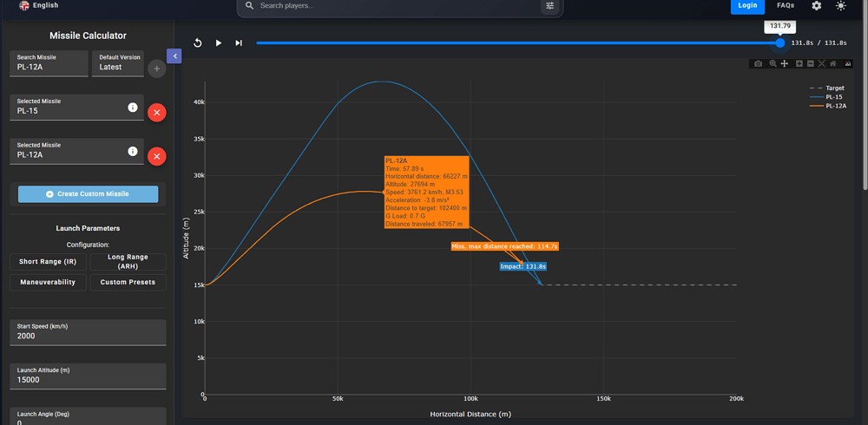Click the playback timeline slider handle
Viewport: 868px width, 425px height.
tap(780, 43)
